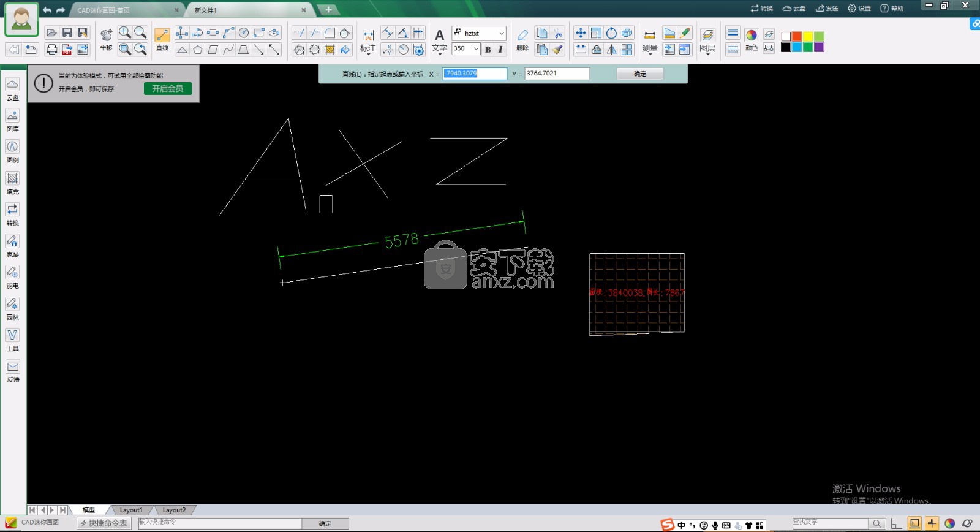This screenshot has width=980, height=532.
Task: Toggle the orange square snap icon in status bar
Action: pos(914,523)
